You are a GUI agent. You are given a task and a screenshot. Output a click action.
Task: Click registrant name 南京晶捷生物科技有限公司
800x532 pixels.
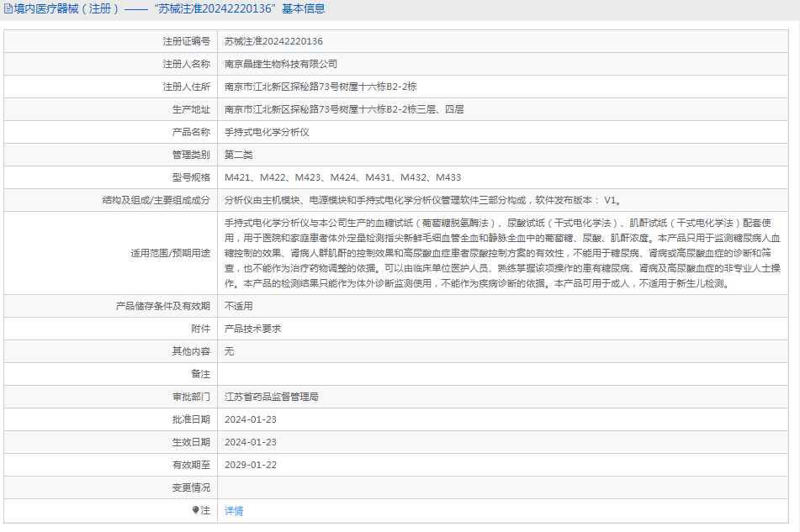pos(281,64)
